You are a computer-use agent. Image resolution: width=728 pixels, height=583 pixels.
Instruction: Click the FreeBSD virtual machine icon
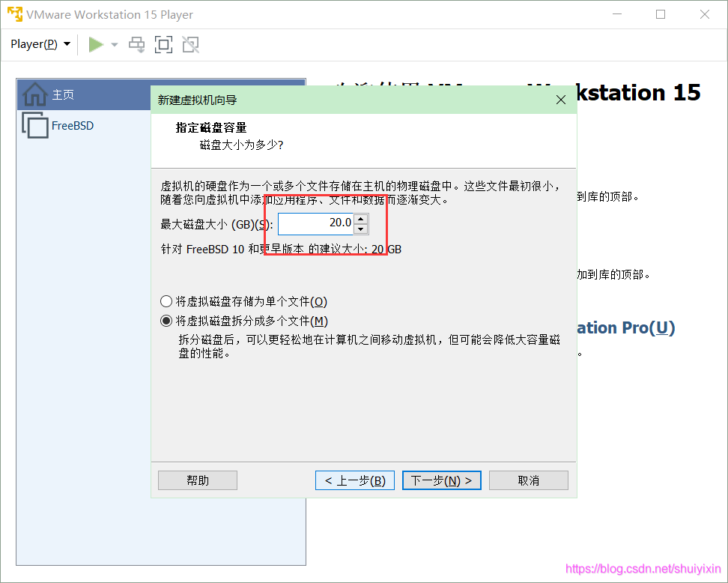click(x=35, y=125)
